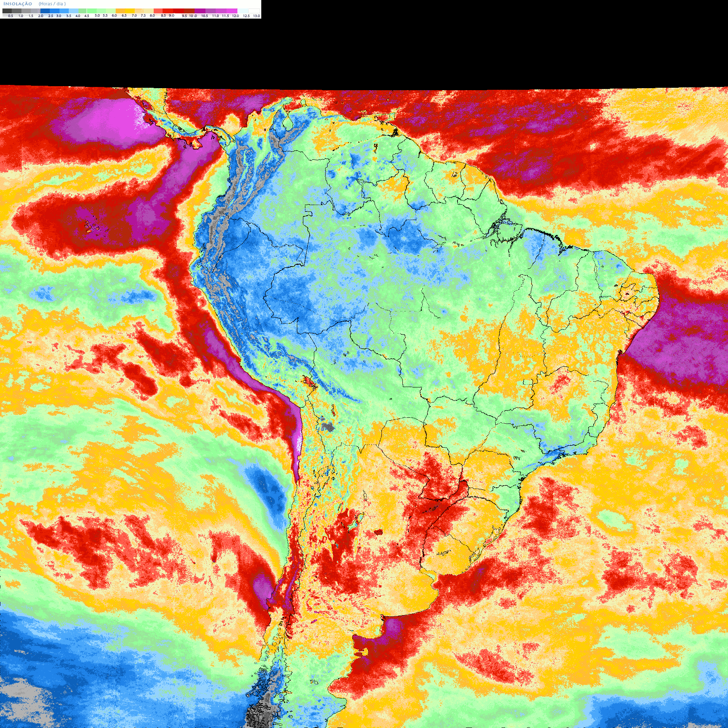The height and width of the screenshot is (728, 728).
Task: Select the 12.5 legend value
Action: pos(246,16)
